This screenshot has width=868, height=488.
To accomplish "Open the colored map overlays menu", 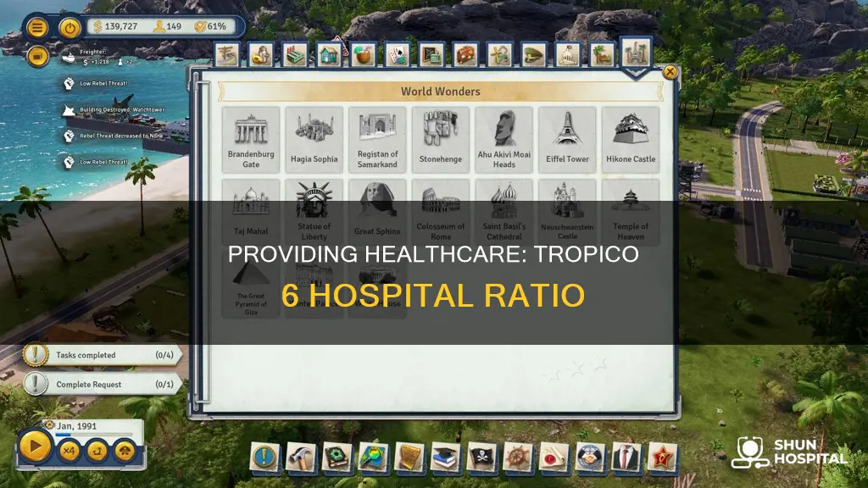I will (373, 457).
